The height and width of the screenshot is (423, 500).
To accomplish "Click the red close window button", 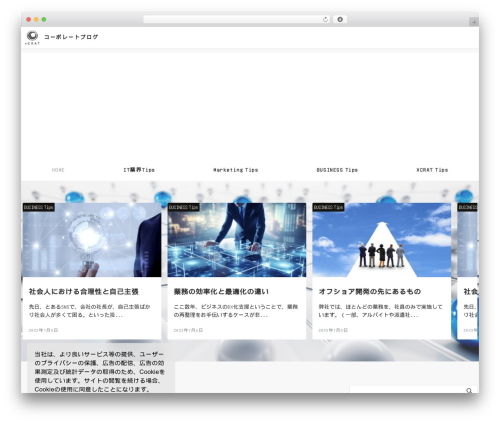I will [29, 19].
